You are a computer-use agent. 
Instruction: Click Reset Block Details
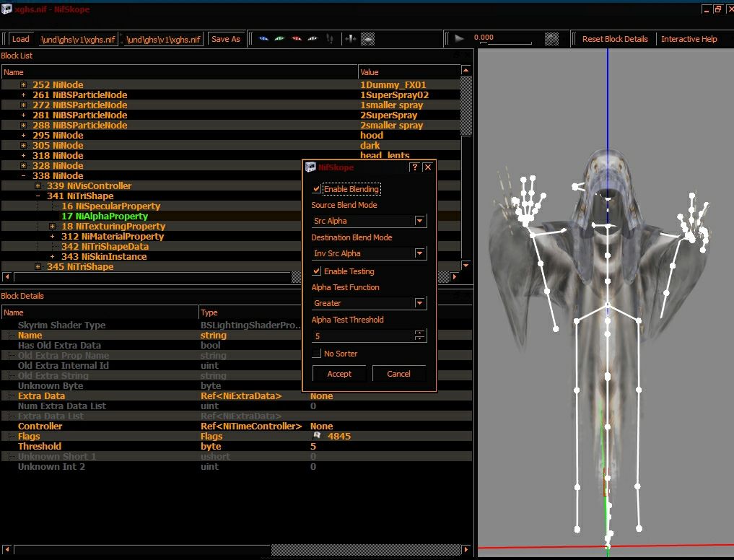coord(615,39)
